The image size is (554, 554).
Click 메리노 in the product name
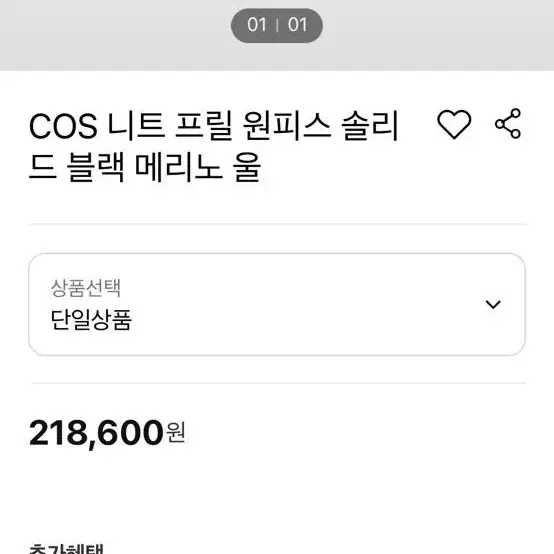179,166
